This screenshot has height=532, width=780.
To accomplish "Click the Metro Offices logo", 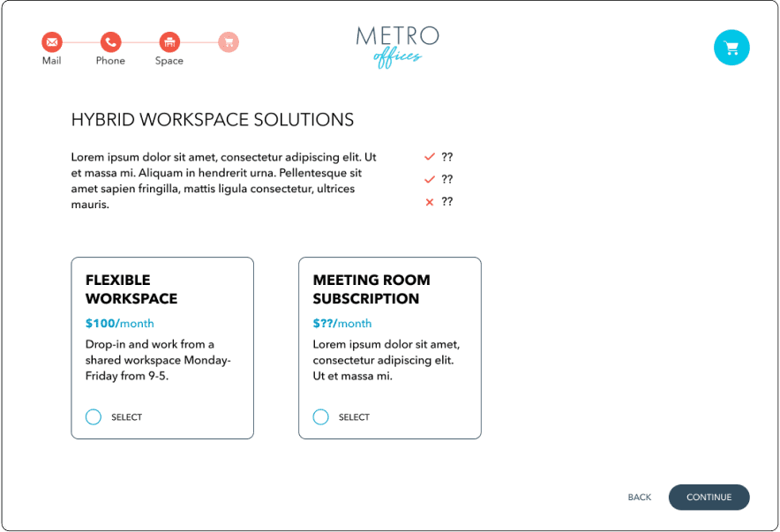I will [x=397, y=47].
